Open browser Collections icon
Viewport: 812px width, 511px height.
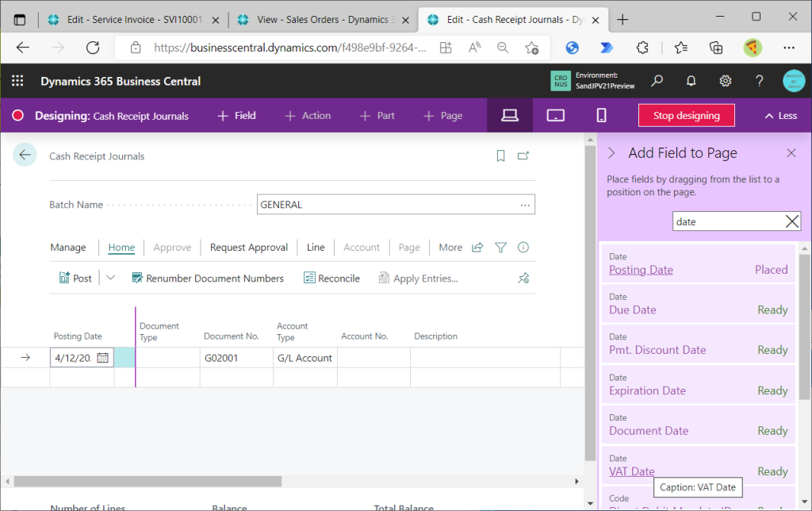pos(716,48)
